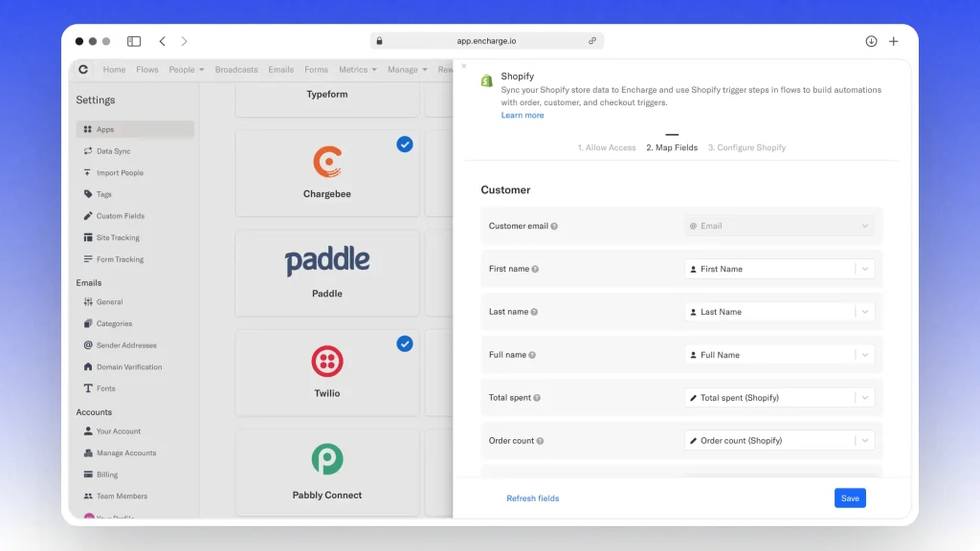
Task: Open the People menu in the navbar
Action: tap(185, 69)
